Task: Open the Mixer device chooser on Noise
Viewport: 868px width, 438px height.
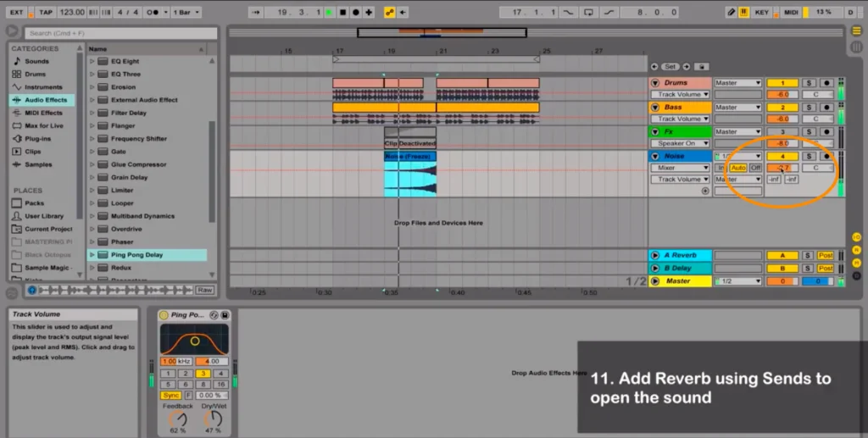Action: click(x=679, y=168)
